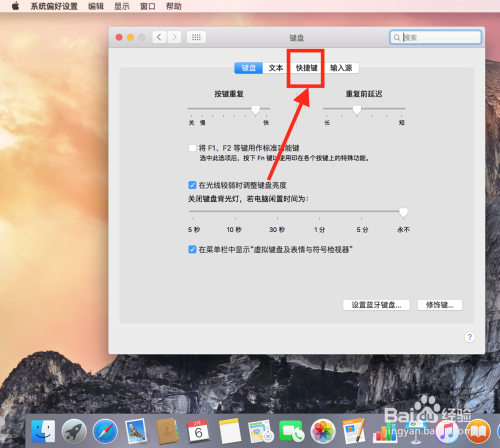This screenshot has width=500, height=448.
Task: Click the '5 分' label under backlight slider
Action: pyautogui.click(x=362, y=230)
